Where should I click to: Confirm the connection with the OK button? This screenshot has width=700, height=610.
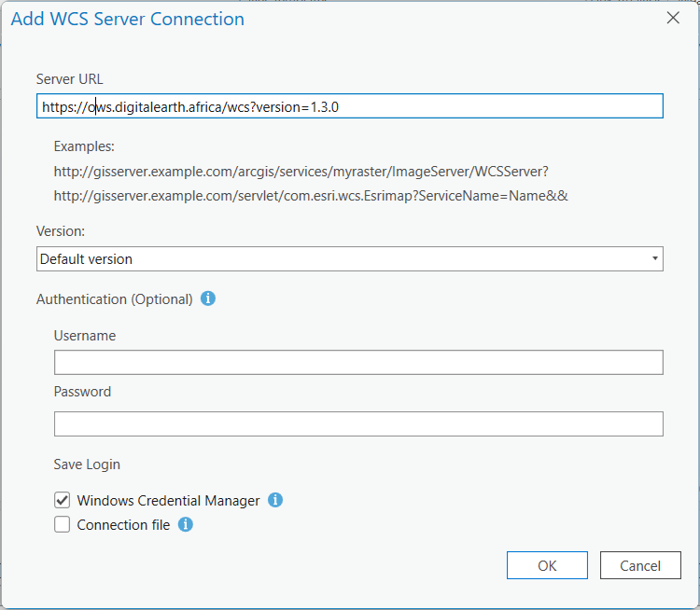[x=547, y=565]
